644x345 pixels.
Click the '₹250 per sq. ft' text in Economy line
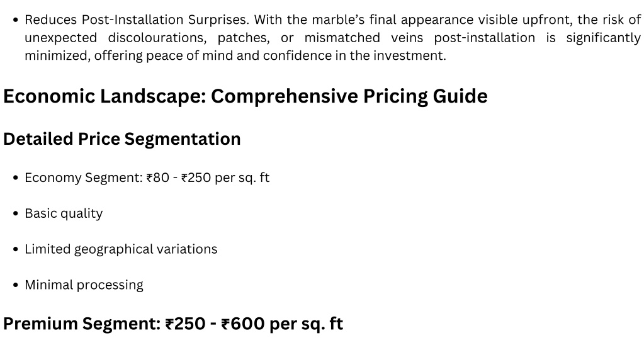pos(225,178)
